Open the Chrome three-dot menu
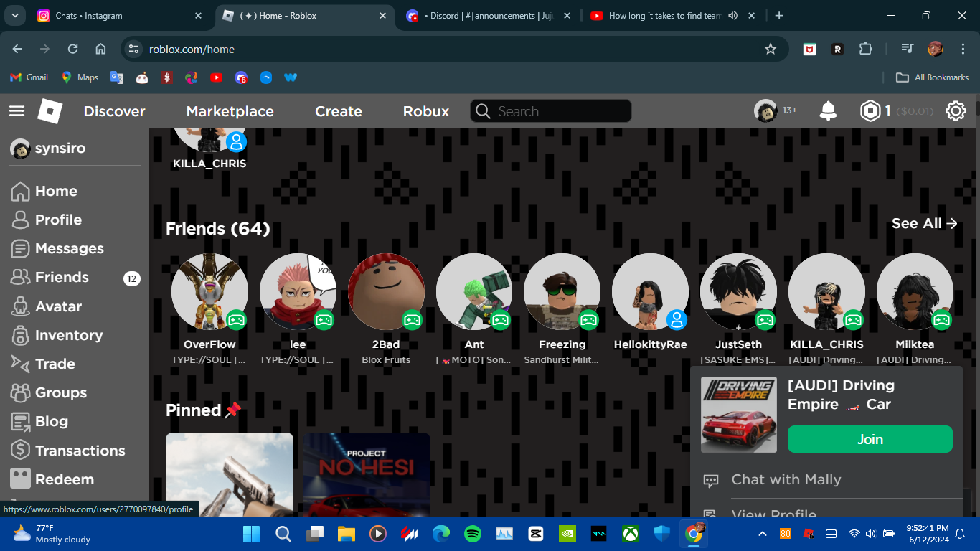The width and height of the screenshot is (980, 551). [963, 49]
